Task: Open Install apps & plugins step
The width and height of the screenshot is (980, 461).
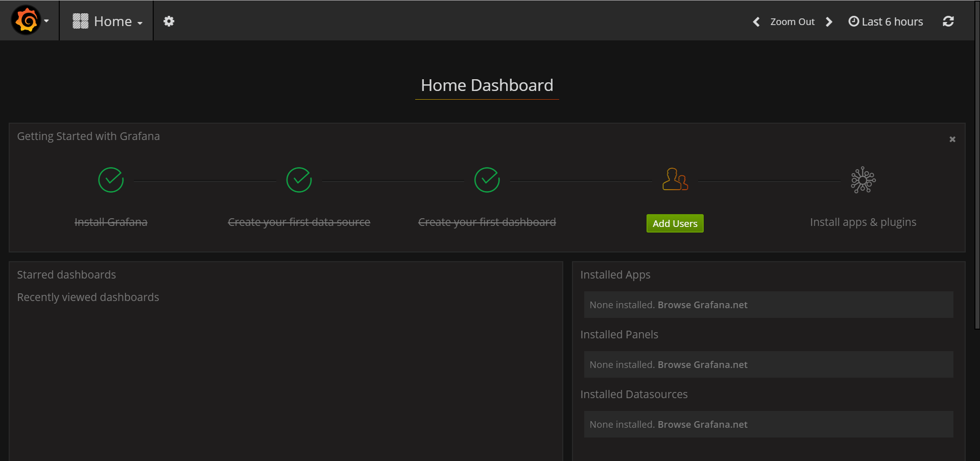Action: pos(863,222)
